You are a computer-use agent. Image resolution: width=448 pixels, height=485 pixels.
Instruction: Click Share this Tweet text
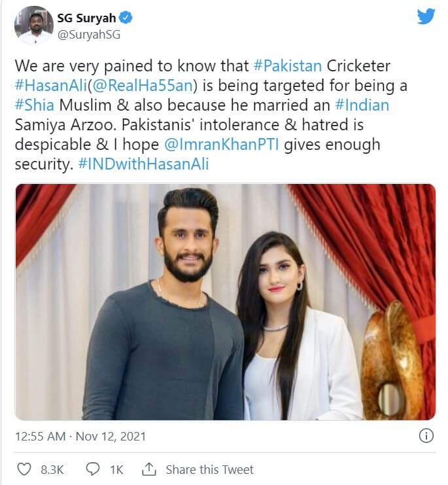click(x=209, y=469)
